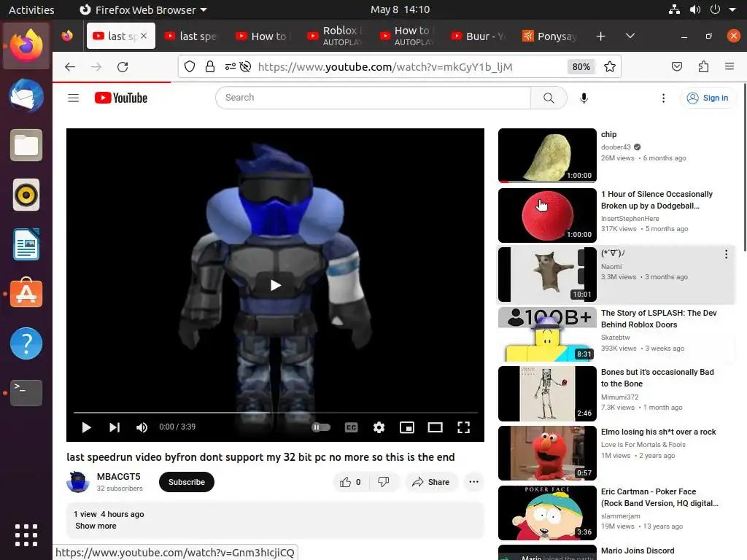The width and height of the screenshot is (747, 560).
Task: Open the chip video thumbnail
Action: (x=547, y=155)
